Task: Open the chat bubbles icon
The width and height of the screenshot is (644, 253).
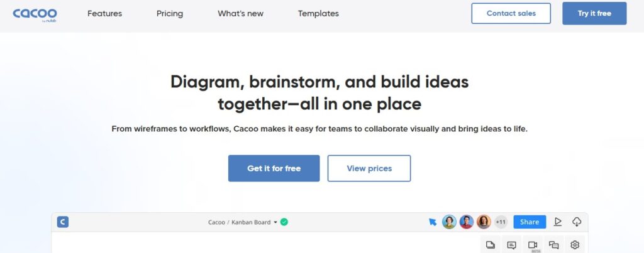Action: [x=553, y=245]
